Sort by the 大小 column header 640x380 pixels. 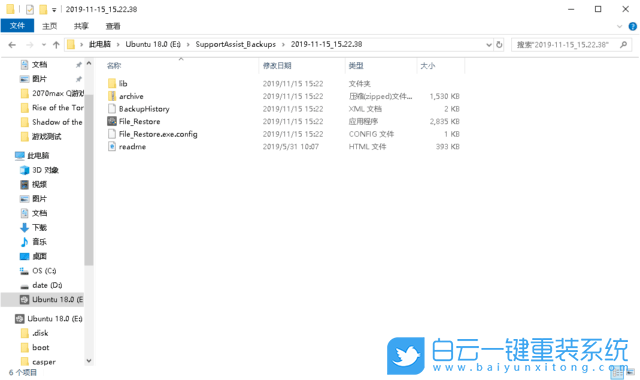427,65
